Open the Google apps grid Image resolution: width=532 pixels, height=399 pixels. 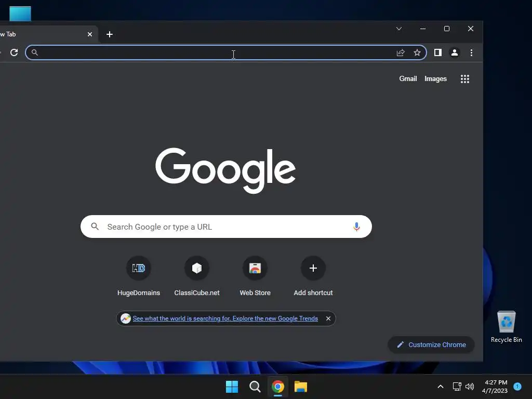[x=465, y=79]
